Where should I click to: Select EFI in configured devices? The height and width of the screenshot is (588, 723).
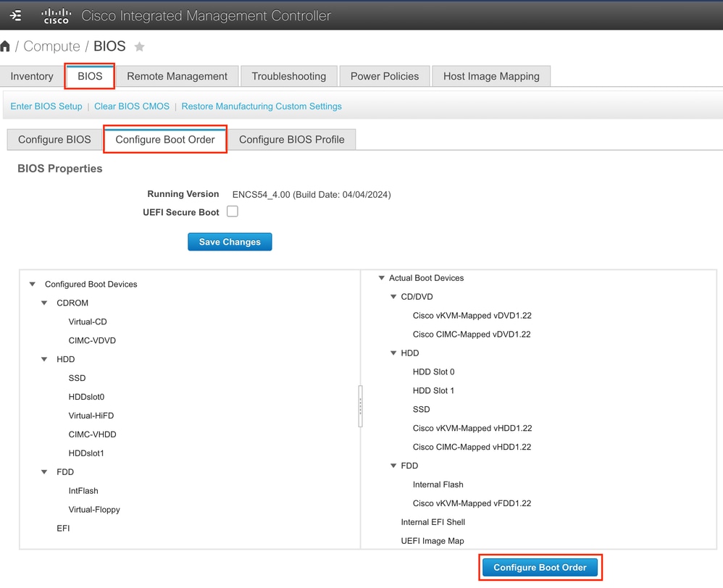tap(63, 529)
